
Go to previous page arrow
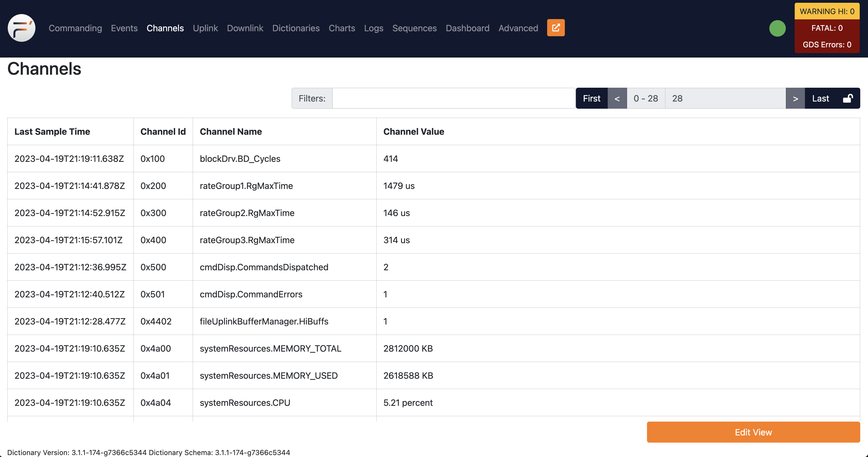click(x=617, y=98)
